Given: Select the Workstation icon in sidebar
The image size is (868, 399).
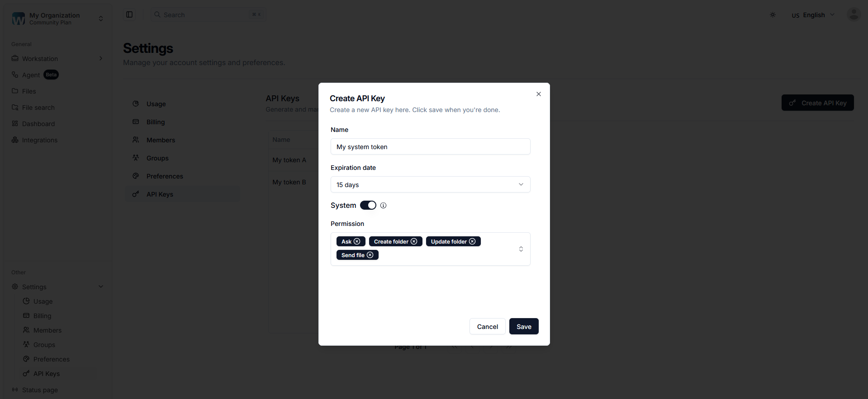Looking at the screenshot, I should 14,58.
